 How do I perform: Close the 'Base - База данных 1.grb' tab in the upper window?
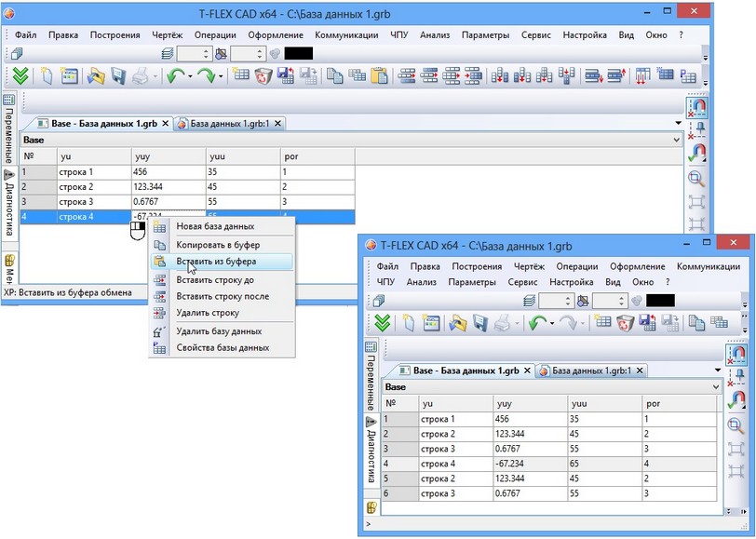click(x=165, y=124)
